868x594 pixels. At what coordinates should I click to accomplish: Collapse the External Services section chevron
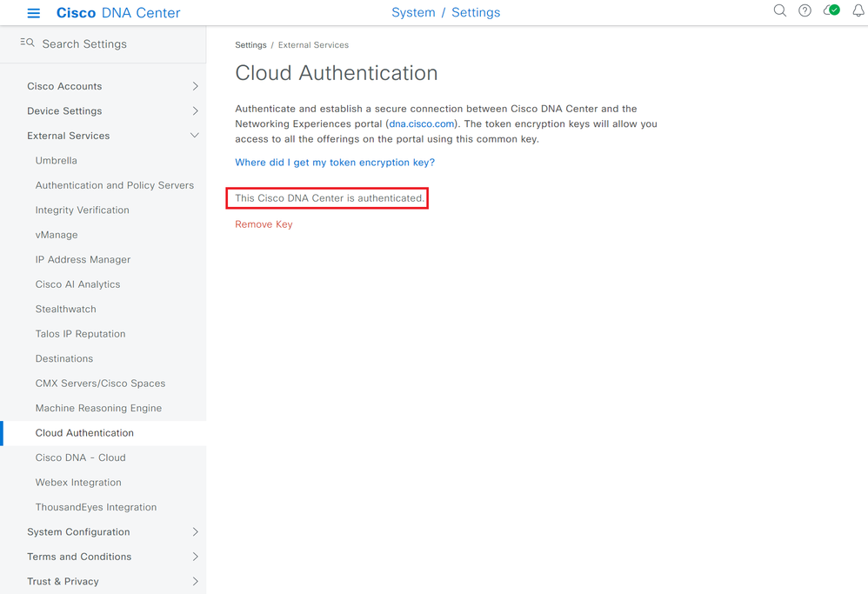coord(195,136)
